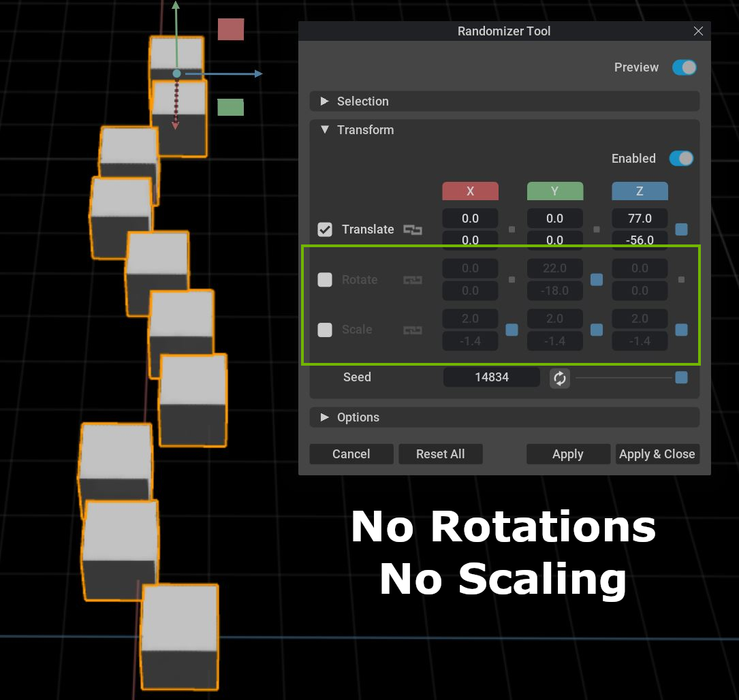Click Scale X upper field 2.0
The width and height of the screenshot is (739, 700).
470,319
